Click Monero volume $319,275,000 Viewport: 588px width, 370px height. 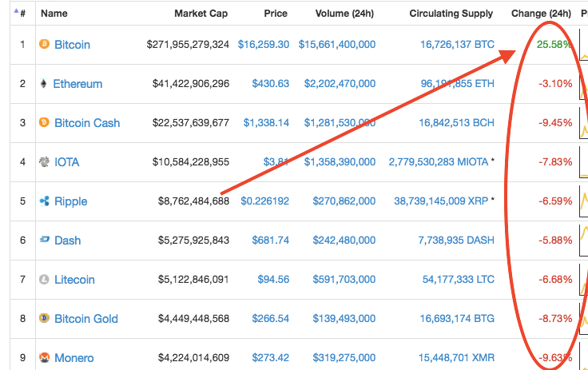[344, 358]
